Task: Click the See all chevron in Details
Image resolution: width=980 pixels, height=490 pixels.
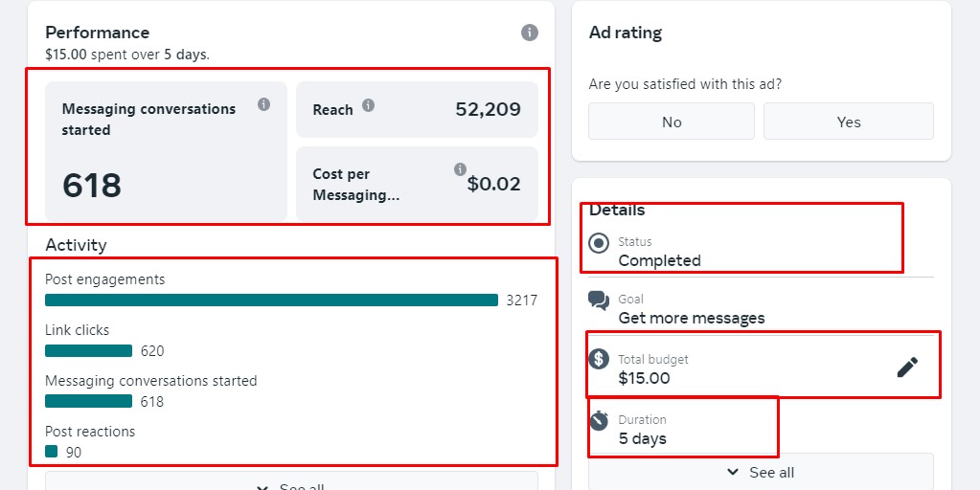Action: click(733, 472)
